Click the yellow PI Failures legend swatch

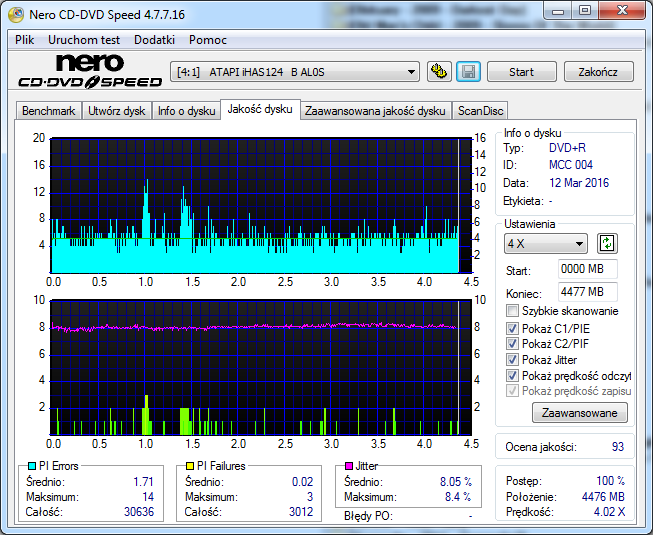click(190, 465)
